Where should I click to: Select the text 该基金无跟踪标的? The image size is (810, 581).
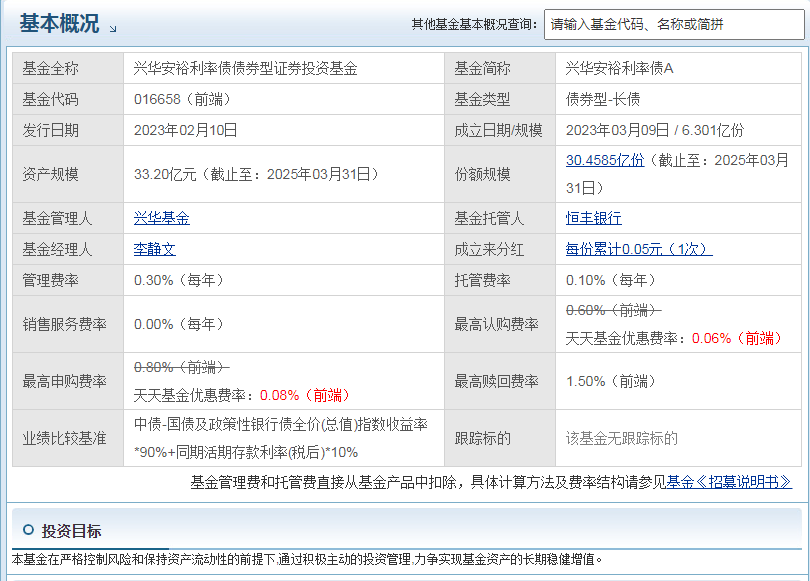click(x=621, y=438)
